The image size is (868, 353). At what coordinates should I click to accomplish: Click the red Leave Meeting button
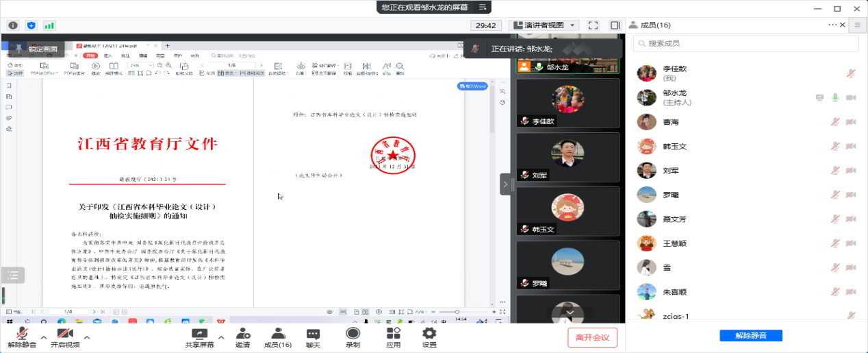[592, 337]
